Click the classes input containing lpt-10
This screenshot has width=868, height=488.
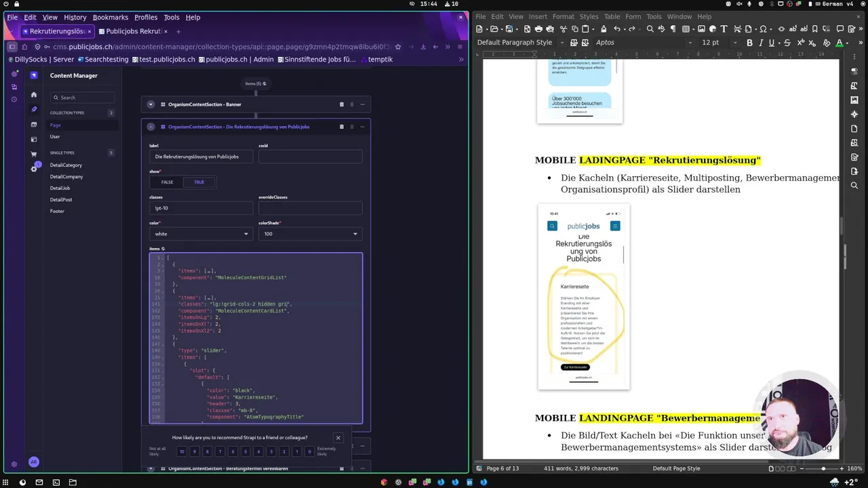201,208
